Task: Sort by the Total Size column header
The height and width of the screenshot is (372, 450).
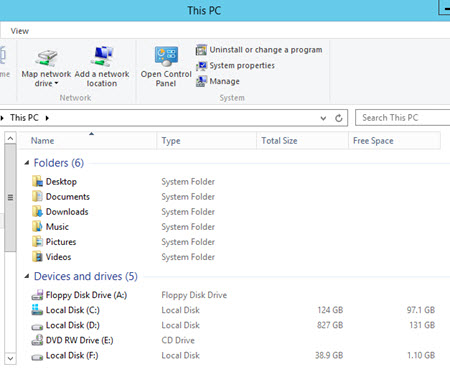Action: tap(302, 141)
